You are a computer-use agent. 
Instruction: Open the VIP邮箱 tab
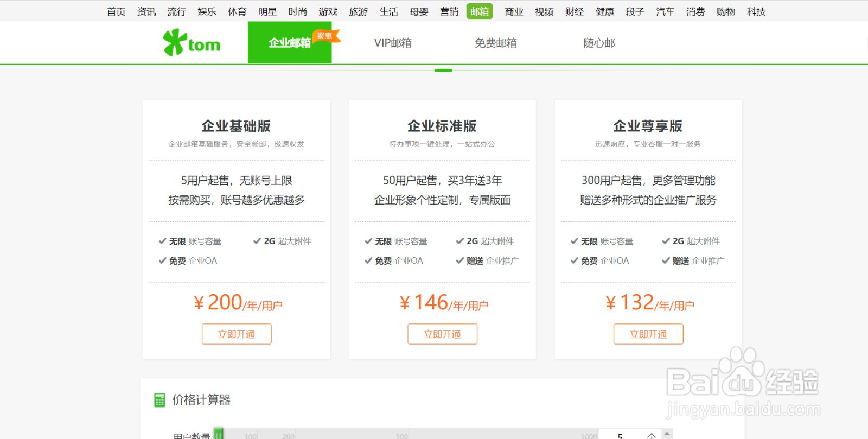tap(393, 43)
